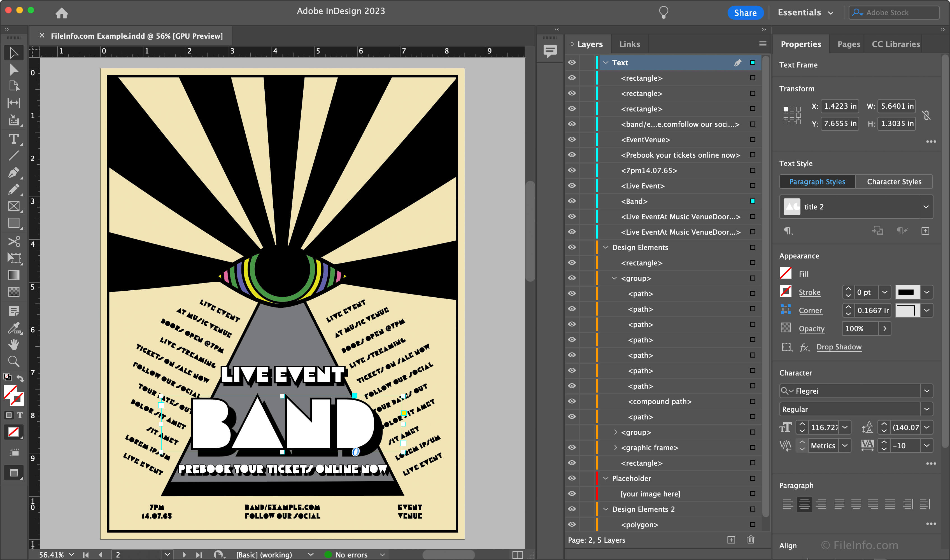Image resolution: width=950 pixels, height=560 pixels.
Task: Switch to the Links tab
Action: click(x=629, y=43)
